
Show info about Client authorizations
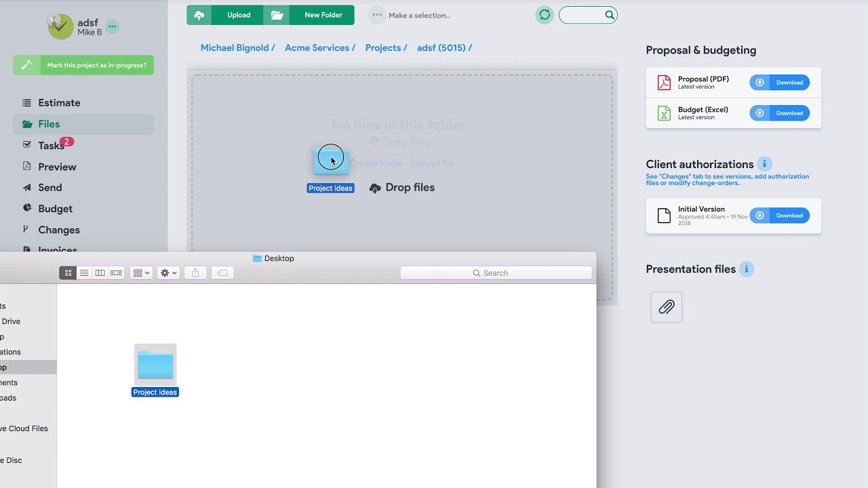(764, 164)
